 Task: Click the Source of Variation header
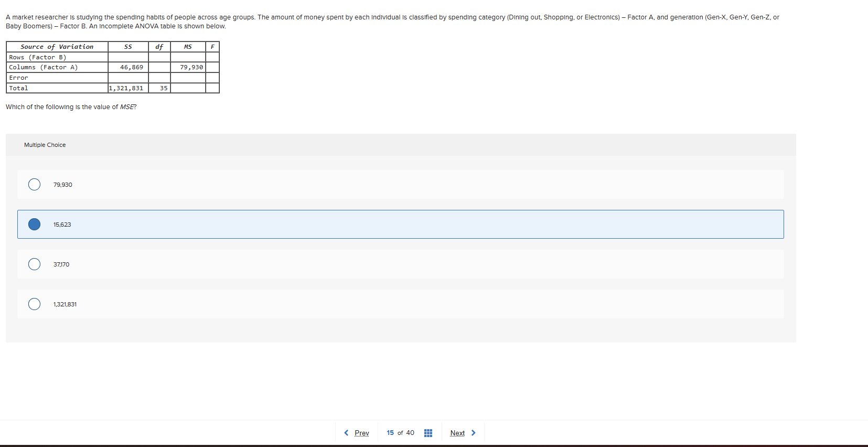(x=57, y=47)
